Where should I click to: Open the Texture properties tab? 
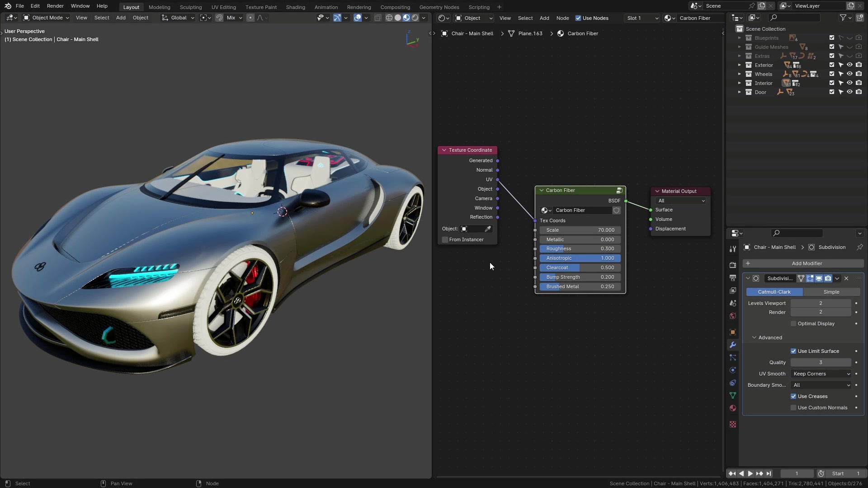733,424
